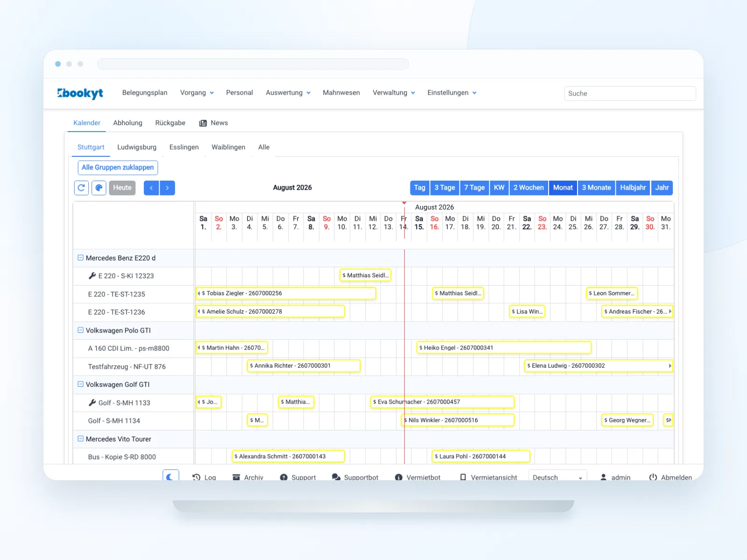Viewport: 747px width, 560px height.
Task: Expand the Verwaltung menu
Action: pyautogui.click(x=394, y=93)
